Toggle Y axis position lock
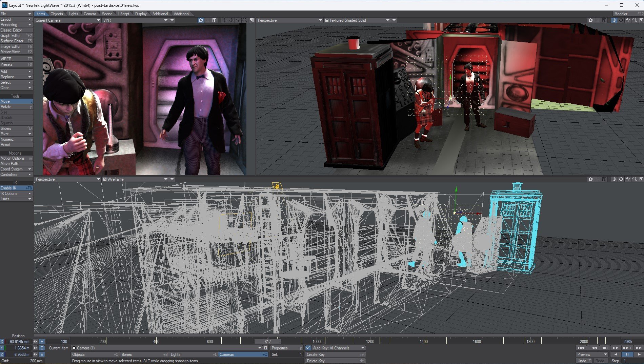Viewport: 644px width, 364px height. [2, 348]
